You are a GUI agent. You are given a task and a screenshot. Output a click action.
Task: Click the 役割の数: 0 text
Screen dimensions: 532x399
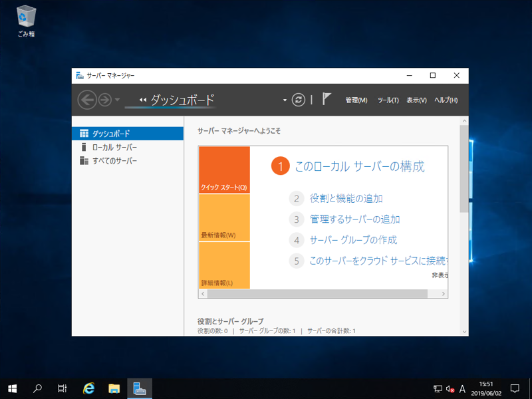(x=212, y=331)
